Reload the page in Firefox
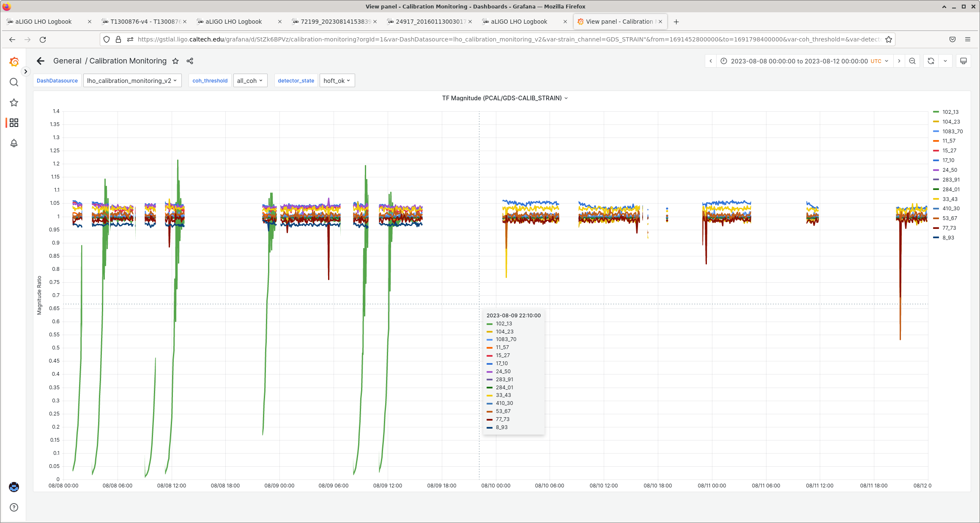The height and width of the screenshot is (523, 980). click(43, 39)
